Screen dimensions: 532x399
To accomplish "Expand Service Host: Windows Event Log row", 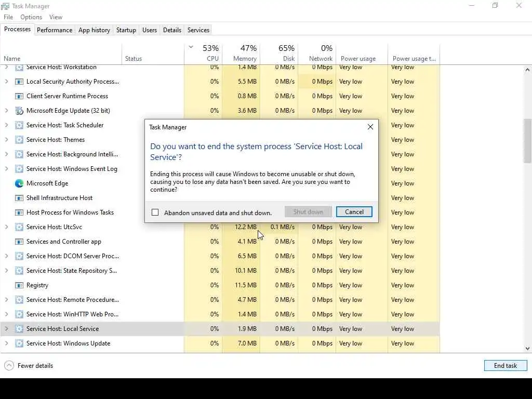I will pos(6,169).
